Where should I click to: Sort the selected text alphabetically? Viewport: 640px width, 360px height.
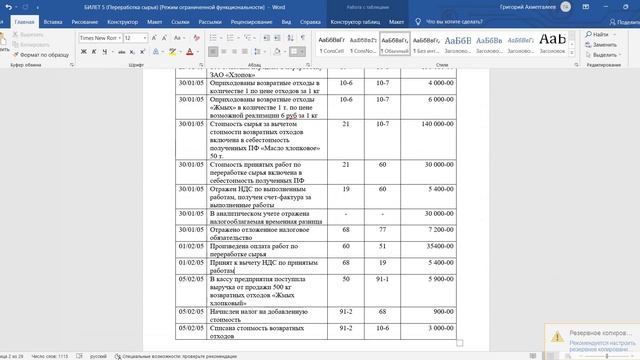pos(290,38)
